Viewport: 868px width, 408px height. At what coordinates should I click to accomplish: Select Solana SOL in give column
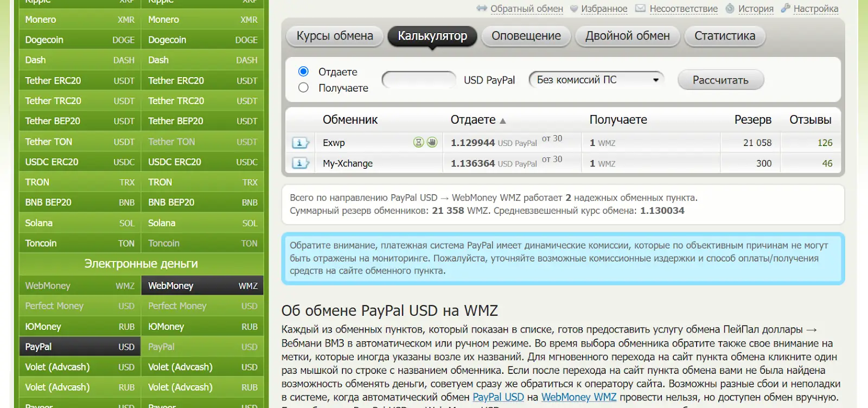[x=80, y=223]
